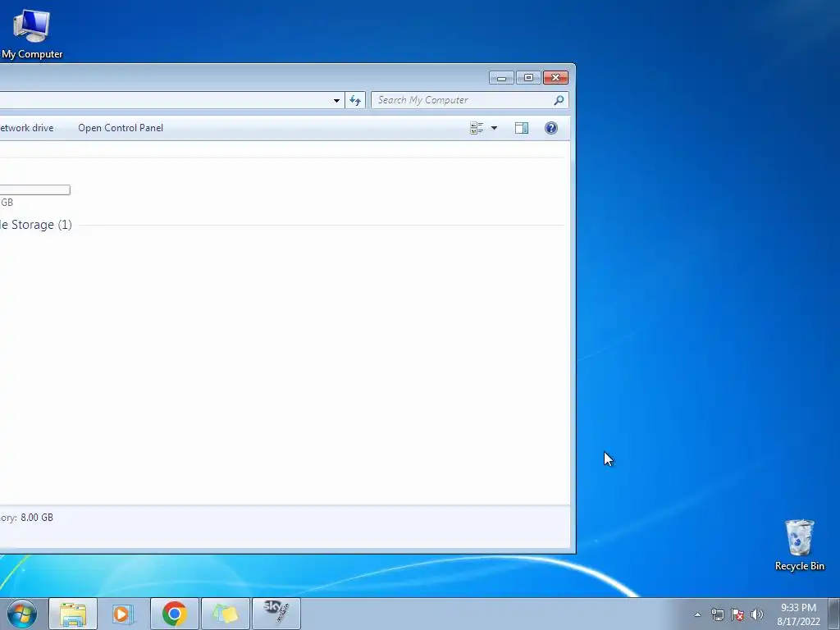Open Action Center flag icon
Image resolution: width=840 pixels, height=630 pixels.
pos(737,614)
